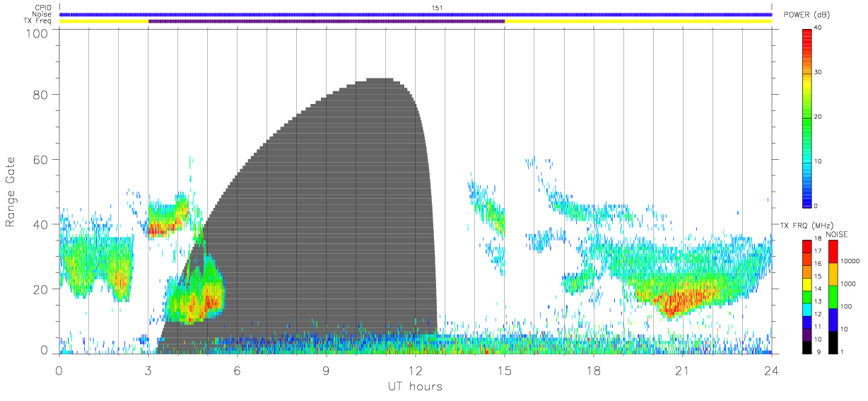Pick the red top of the POWER colorbar

(808, 35)
